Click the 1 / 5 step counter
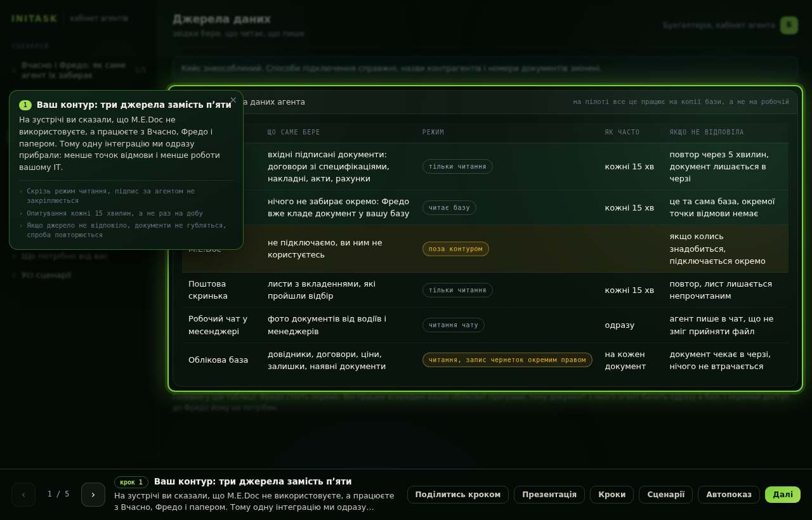Viewport: 812px width, 520px height. pyautogui.click(x=58, y=494)
